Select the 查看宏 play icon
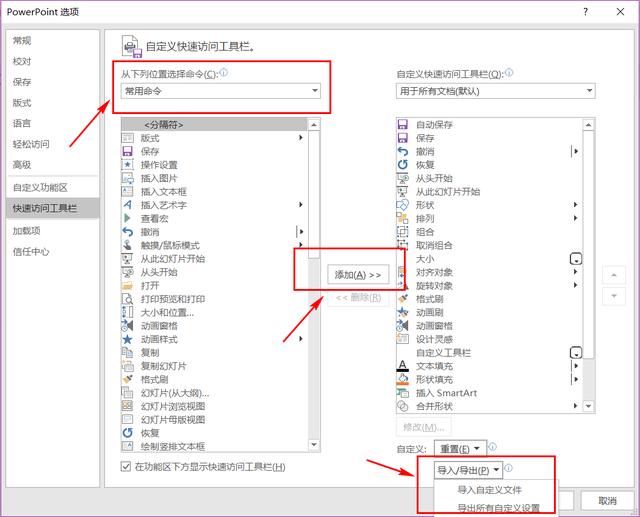The height and width of the screenshot is (517, 640). tap(127, 218)
